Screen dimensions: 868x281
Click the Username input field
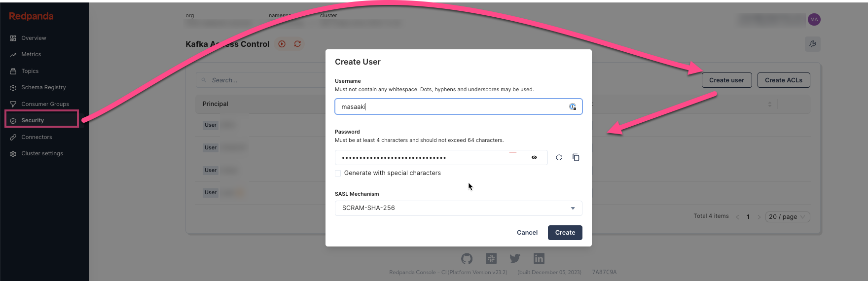[x=459, y=106]
